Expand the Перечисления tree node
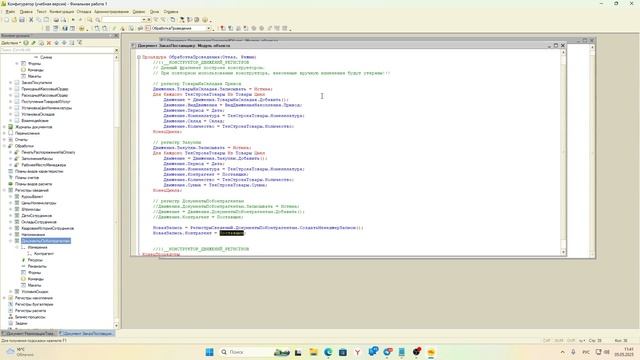640x360 pixels. (4, 133)
